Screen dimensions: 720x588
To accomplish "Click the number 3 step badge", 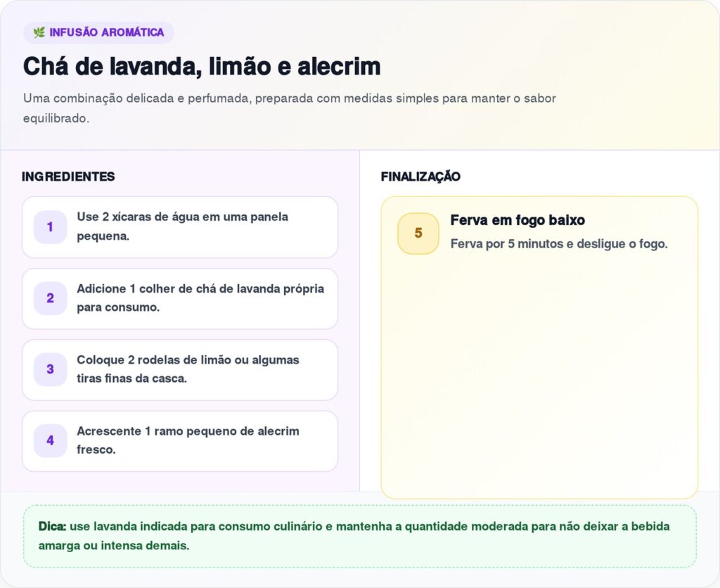I will [x=50, y=369].
